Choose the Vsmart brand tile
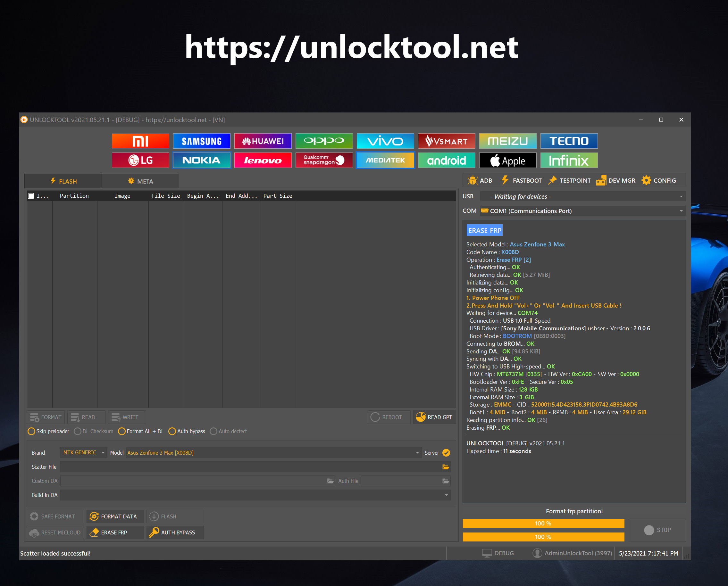This screenshot has height=586, width=728. tap(447, 141)
